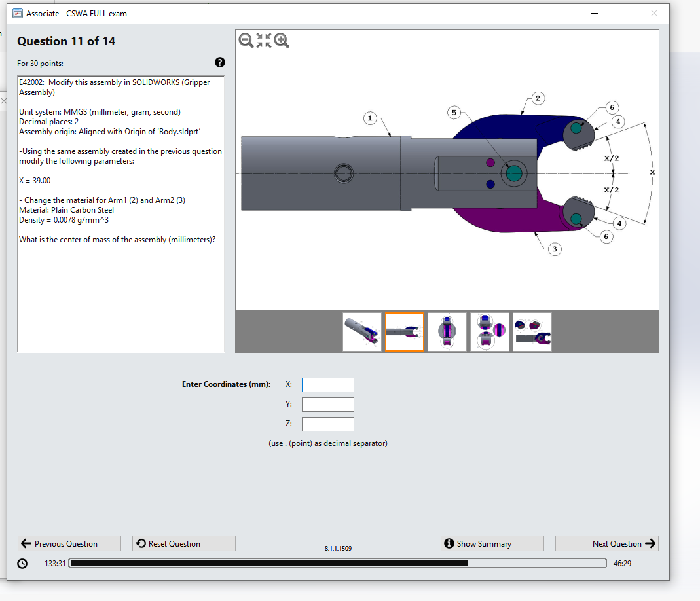The height and width of the screenshot is (601, 700).
Task: Open the question help icon
Action: 219,62
